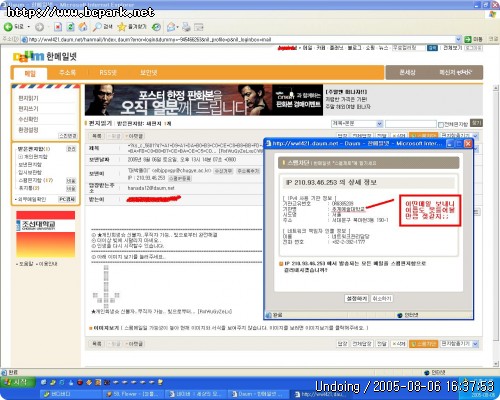Image resolution: width=500 pixels, height=400 pixels.
Task: Open the History icon in IE toolbar
Action: click(x=156, y=27)
